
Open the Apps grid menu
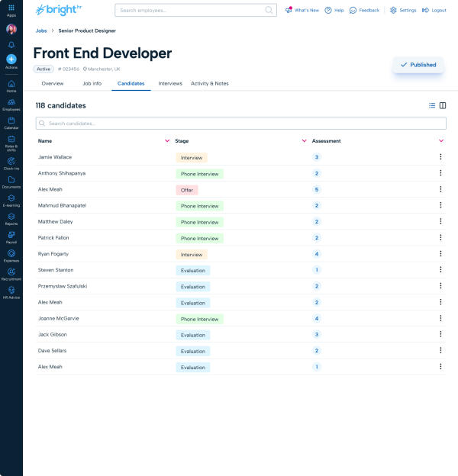point(11,10)
